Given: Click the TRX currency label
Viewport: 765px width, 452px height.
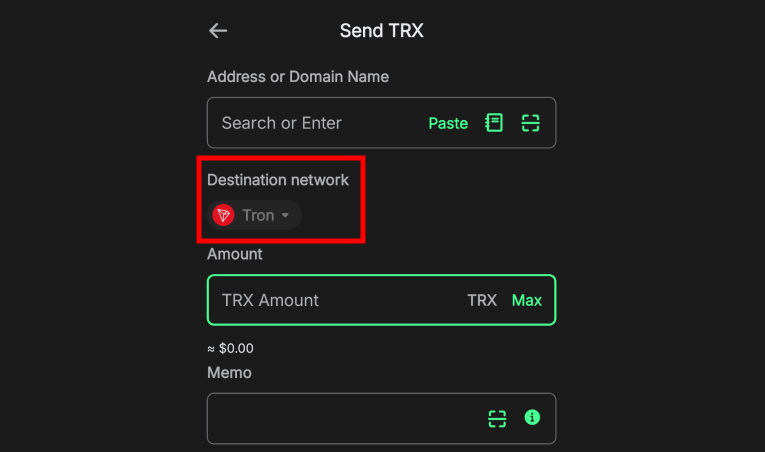Looking at the screenshot, I should click(x=482, y=300).
